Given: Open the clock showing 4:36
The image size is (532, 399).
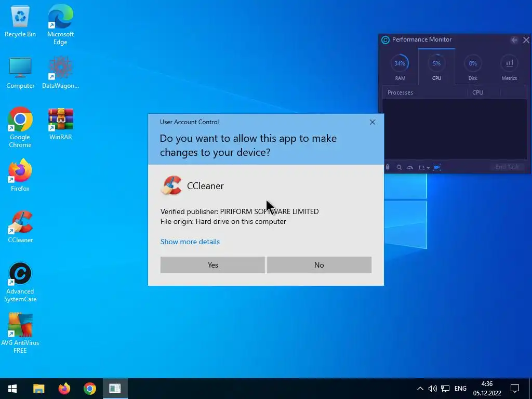Looking at the screenshot, I should [x=487, y=389].
